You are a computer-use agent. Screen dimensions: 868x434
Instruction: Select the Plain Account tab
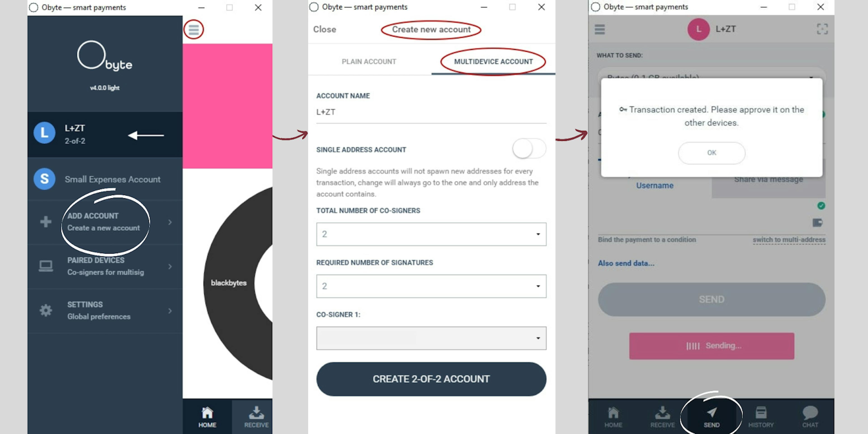pos(368,61)
